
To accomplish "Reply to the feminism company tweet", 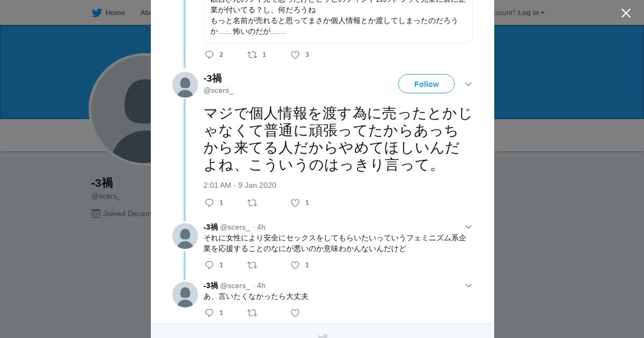I will [209, 265].
